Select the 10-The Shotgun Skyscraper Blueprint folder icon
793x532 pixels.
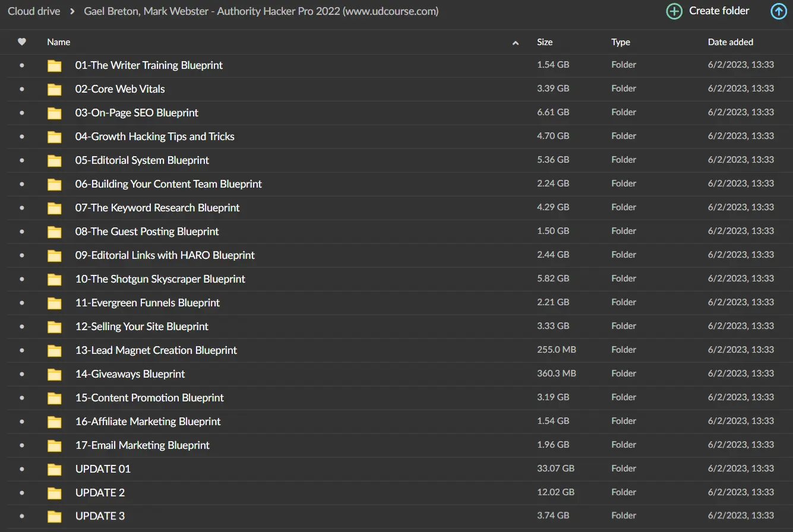point(55,279)
